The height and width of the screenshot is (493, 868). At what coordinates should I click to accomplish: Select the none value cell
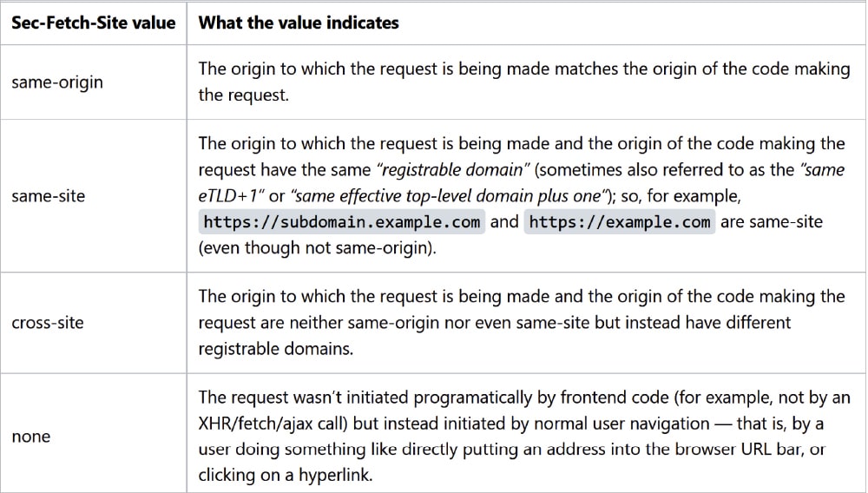[x=30, y=437]
